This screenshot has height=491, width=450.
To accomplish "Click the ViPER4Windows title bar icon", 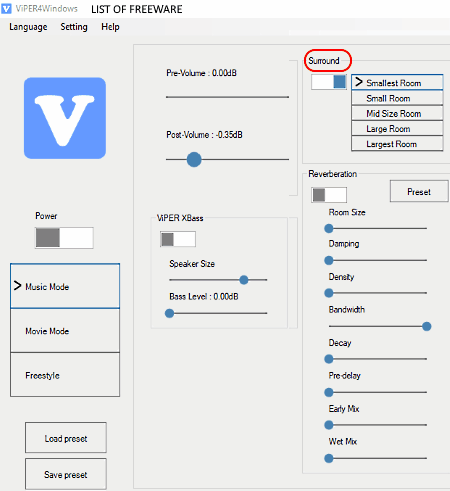I will coord(6,8).
